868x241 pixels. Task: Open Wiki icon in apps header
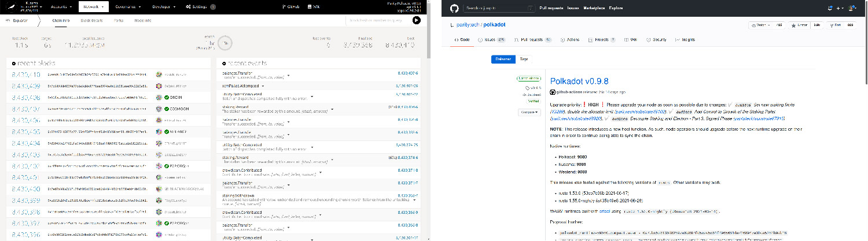tap(308, 7)
